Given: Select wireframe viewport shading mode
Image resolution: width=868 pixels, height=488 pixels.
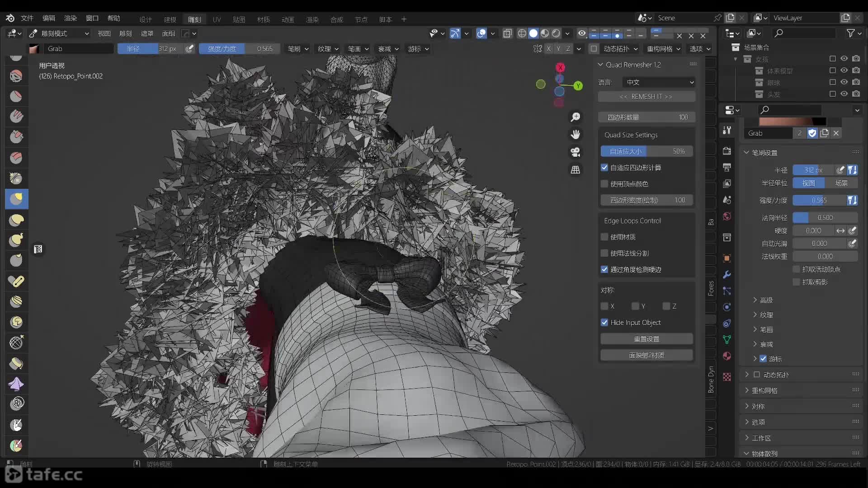Looking at the screenshot, I should pyautogui.click(x=522, y=33).
